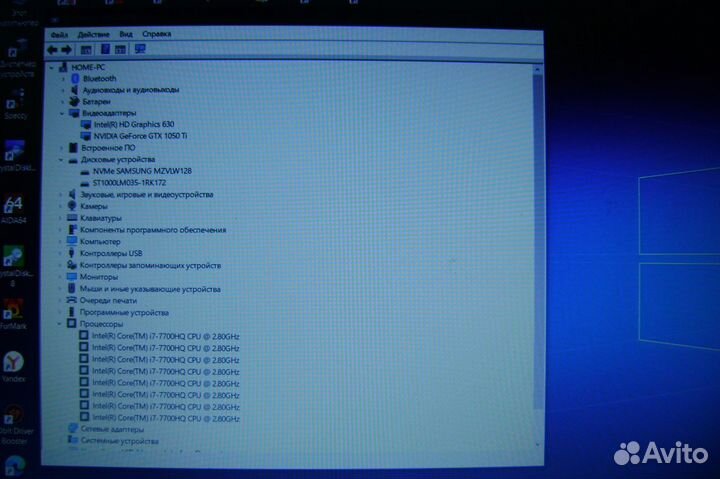Collapse the Дисковые устройства category

(x=61, y=160)
